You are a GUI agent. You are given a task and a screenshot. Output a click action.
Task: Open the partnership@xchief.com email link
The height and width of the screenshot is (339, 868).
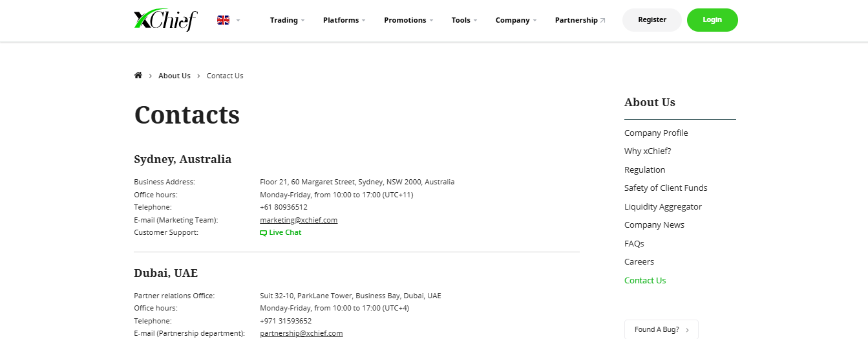click(x=301, y=333)
